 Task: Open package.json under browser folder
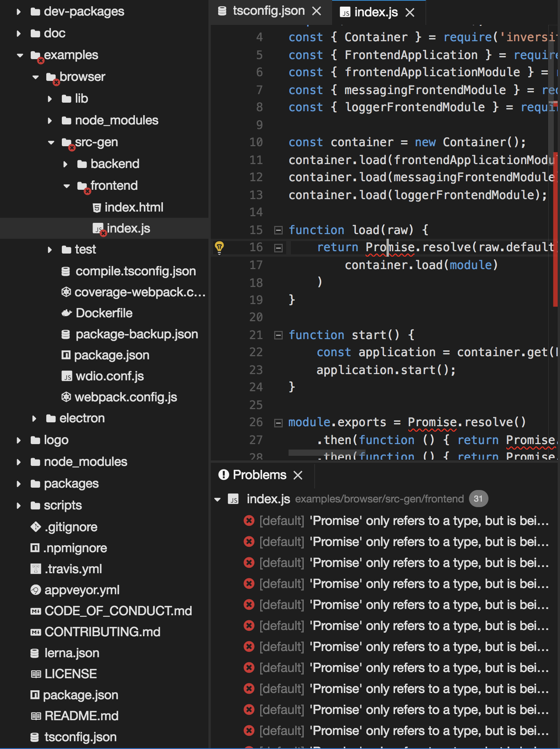click(x=112, y=355)
